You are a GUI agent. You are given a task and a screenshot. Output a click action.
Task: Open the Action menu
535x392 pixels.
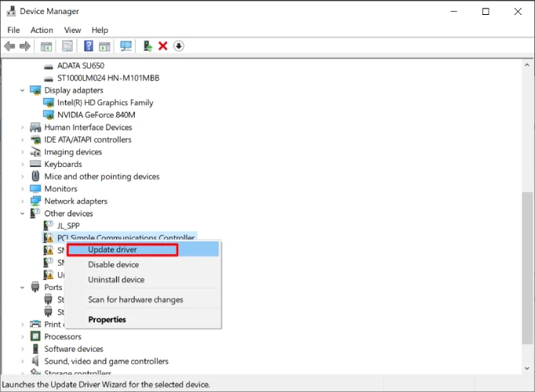coord(42,30)
